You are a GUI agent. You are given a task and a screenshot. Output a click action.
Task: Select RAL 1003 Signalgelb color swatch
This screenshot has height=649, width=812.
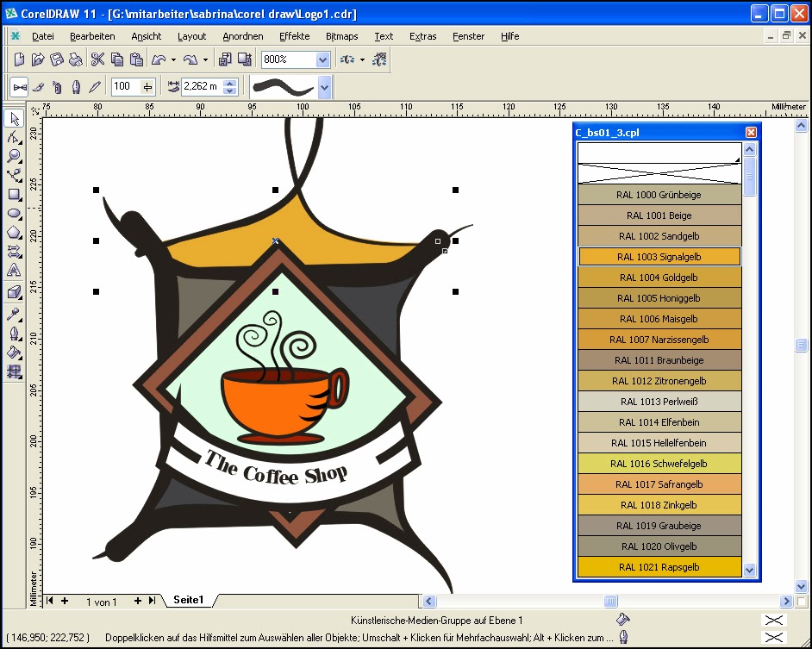(659, 256)
